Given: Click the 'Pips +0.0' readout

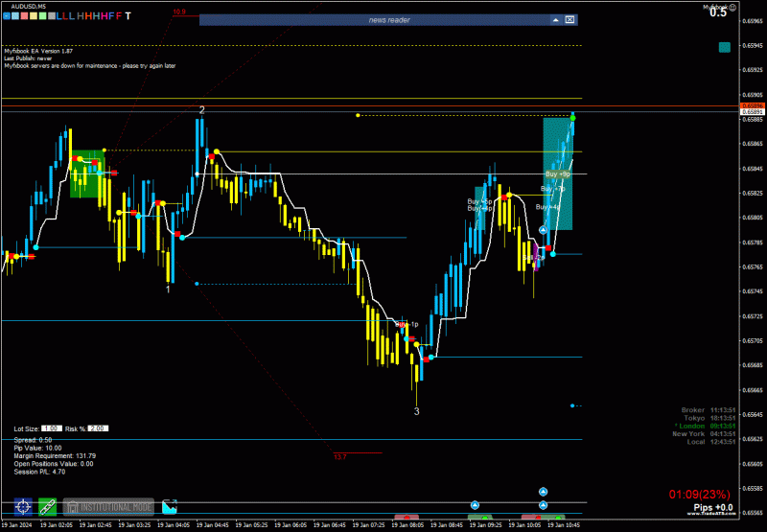Looking at the screenshot, I should (713, 507).
